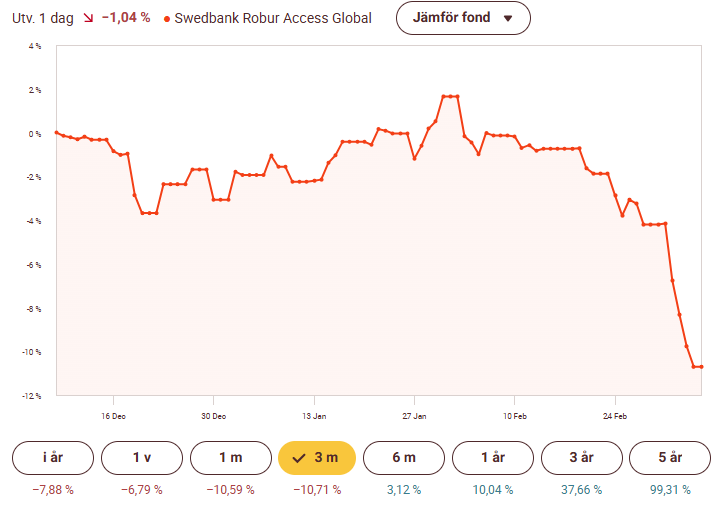View the 5 år period
This screenshot has width=727, height=521.
[x=670, y=457]
